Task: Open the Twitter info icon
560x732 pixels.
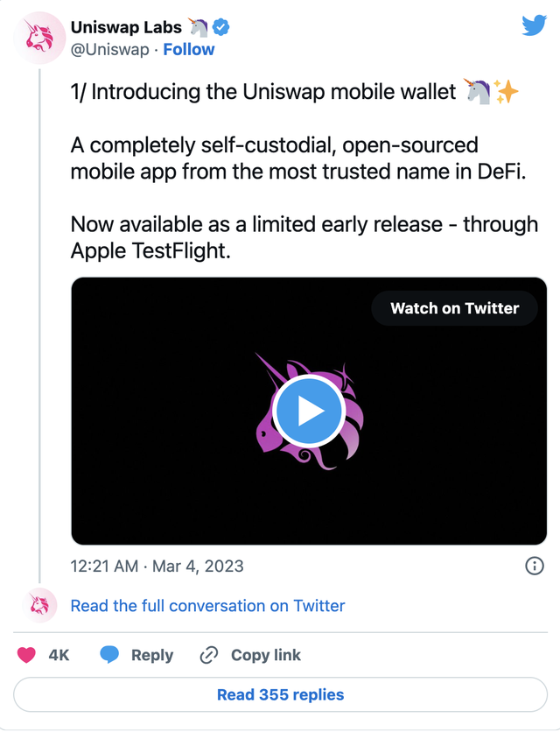Action: (534, 566)
